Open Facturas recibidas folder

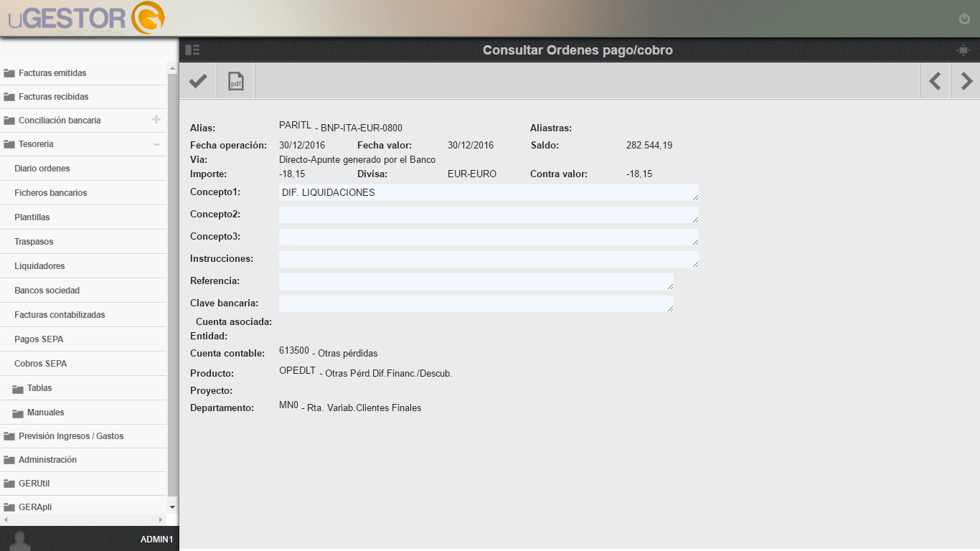(x=84, y=97)
